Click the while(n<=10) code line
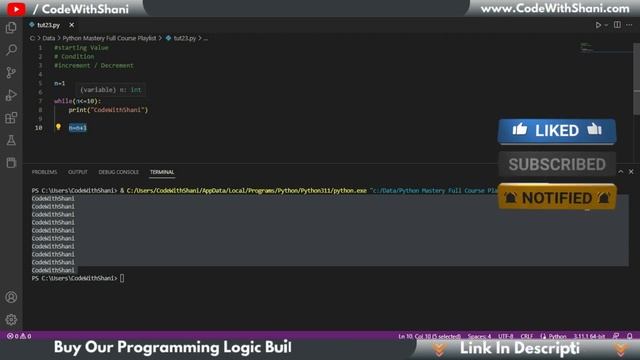Viewport: 640px width, 360px height. [78, 101]
